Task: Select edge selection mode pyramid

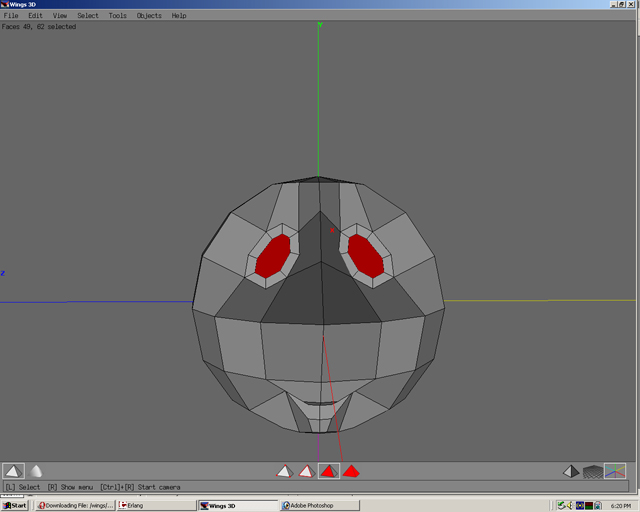Action: [307, 471]
